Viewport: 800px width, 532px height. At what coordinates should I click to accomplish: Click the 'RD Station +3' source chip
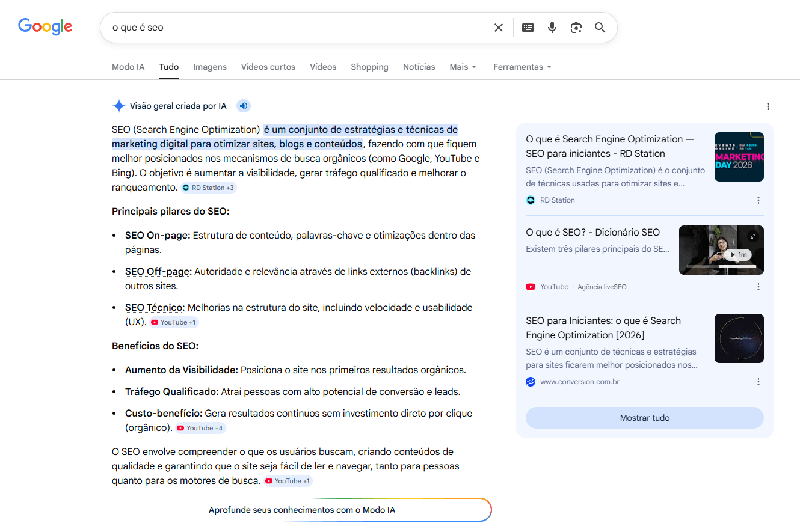coord(209,188)
